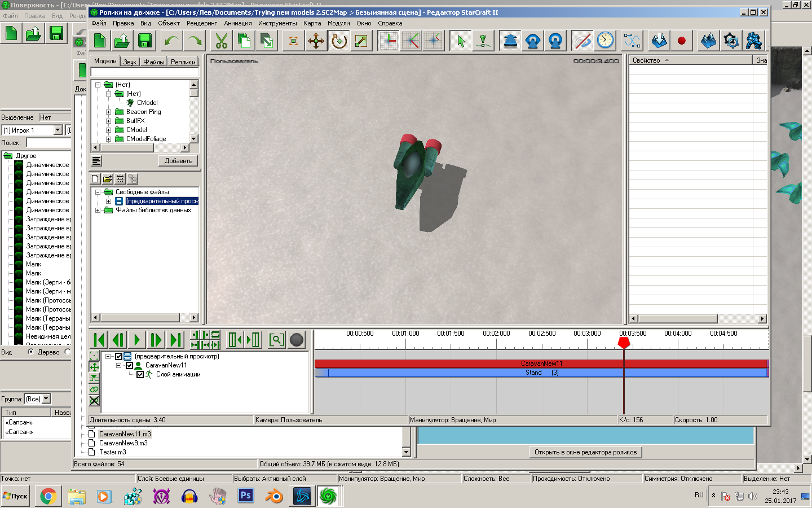This screenshot has width=812, height=508.
Task: Toggle the (предварительный просмотр) scene checkbox
Action: (118, 356)
